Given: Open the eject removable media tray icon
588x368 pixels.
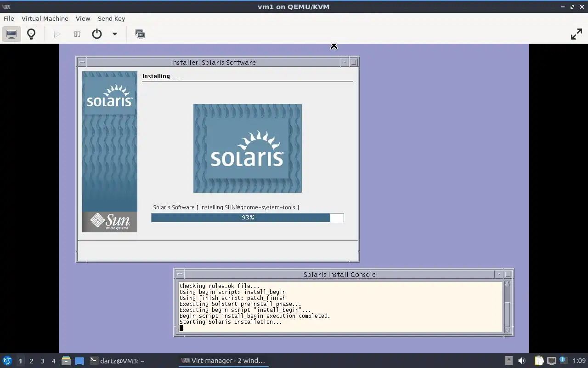Looking at the screenshot, I should tap(509, 361).
